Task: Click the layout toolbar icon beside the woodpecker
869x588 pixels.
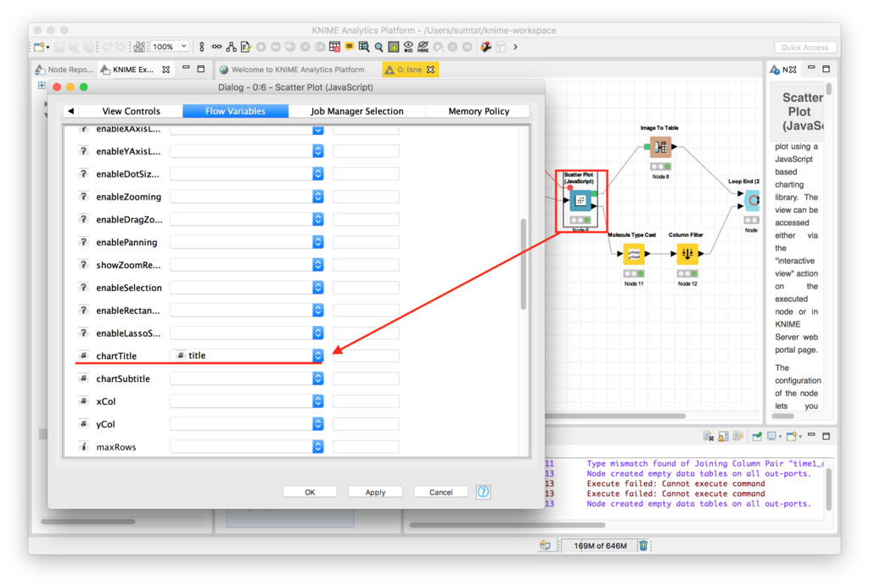Action: pos(501,48)
